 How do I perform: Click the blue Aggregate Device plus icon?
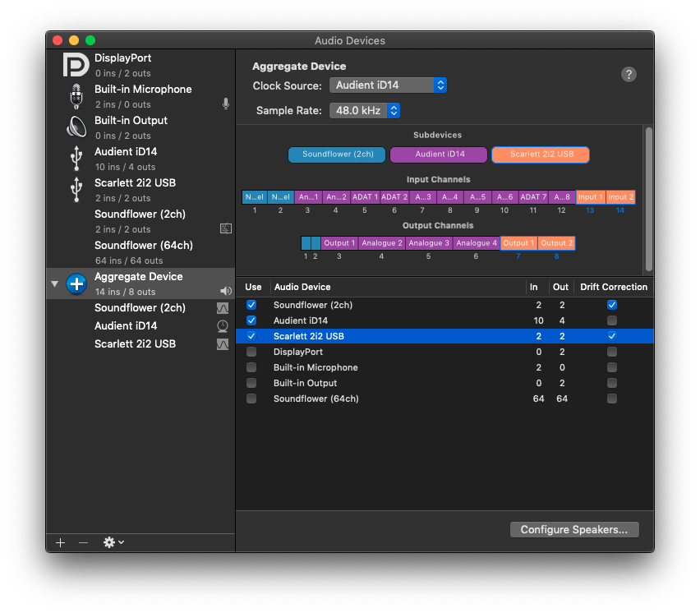(76, 284)
